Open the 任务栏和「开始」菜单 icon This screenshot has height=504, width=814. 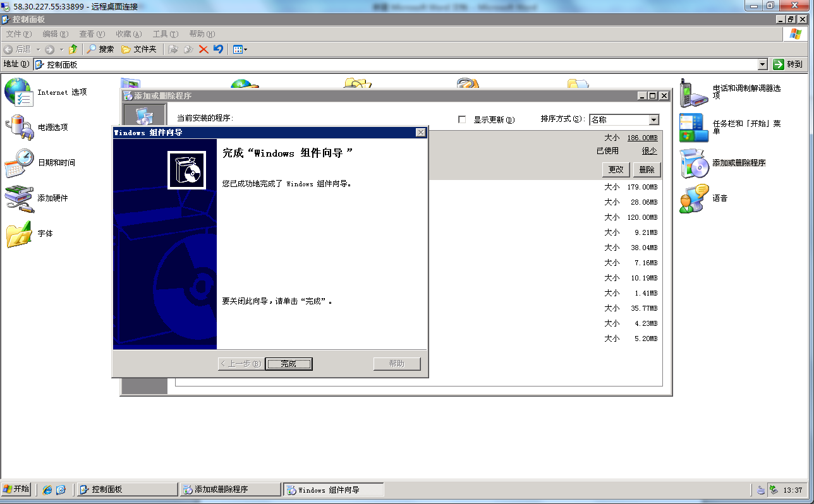coord(694,128)
